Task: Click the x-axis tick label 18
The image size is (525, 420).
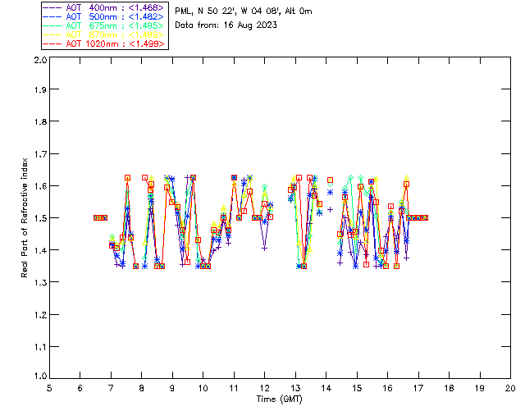Action: [x=449, y=388]
